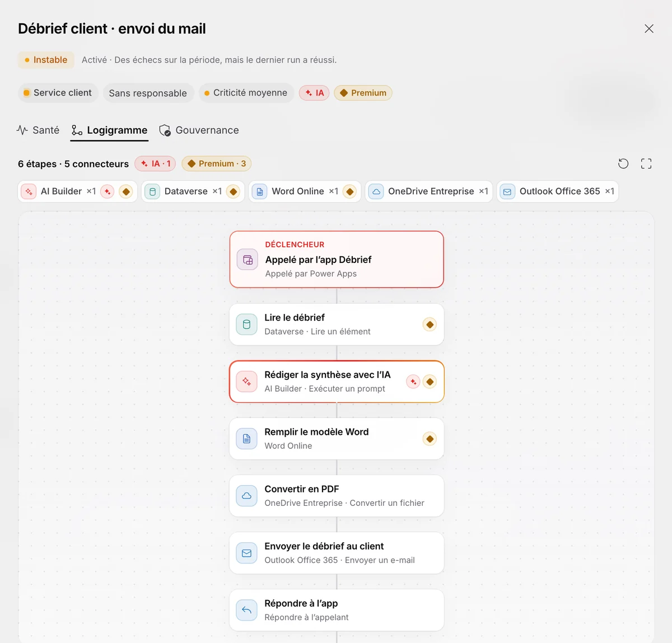Image resolution: width=672 pixels, height=643 pixels.
Task: Switch to the Santé tab
Action: [38, 130]
